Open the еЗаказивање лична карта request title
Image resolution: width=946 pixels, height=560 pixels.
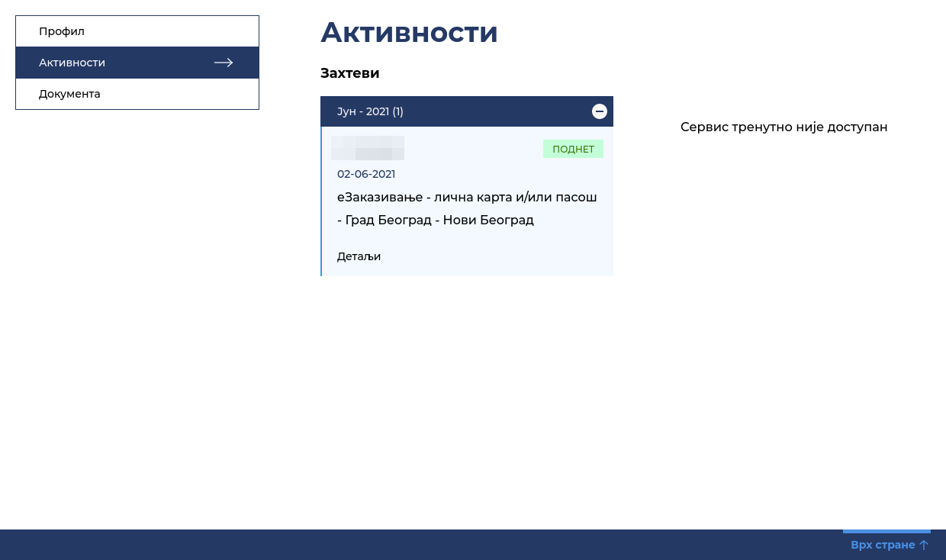(467, 198)
